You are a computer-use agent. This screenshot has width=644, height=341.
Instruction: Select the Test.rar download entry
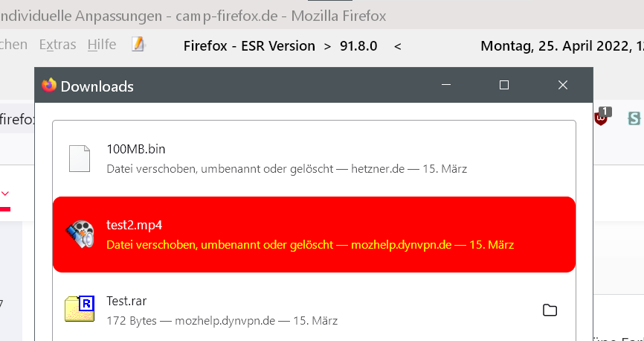[297, 310]
